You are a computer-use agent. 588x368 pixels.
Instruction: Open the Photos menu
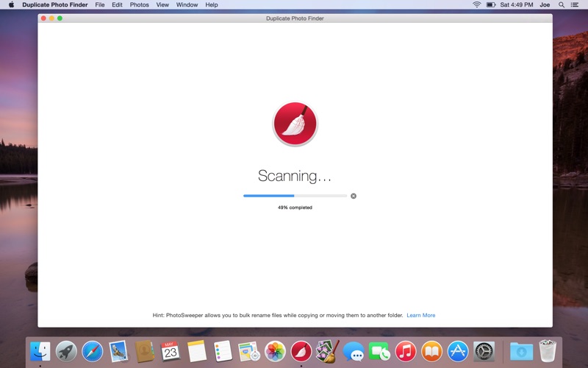[x=139, y=5]
